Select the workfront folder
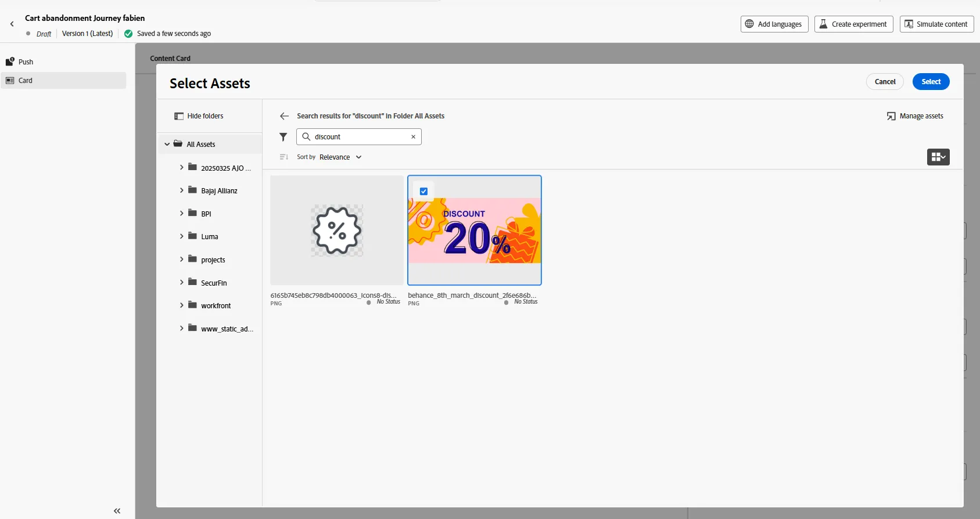Screen dimensions: 980x519 (x=216, y=305)
